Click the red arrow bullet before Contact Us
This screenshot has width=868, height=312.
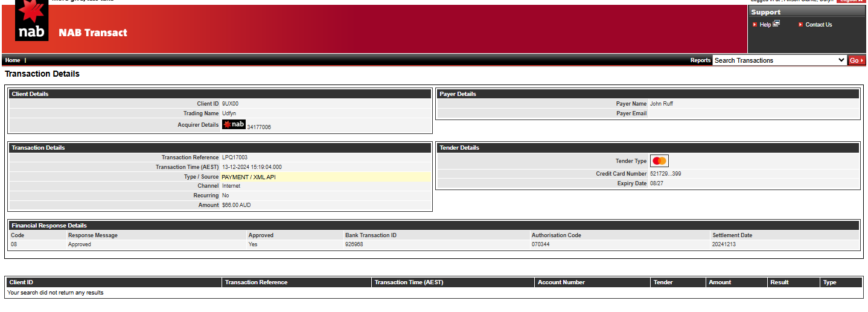click(800, 25)
